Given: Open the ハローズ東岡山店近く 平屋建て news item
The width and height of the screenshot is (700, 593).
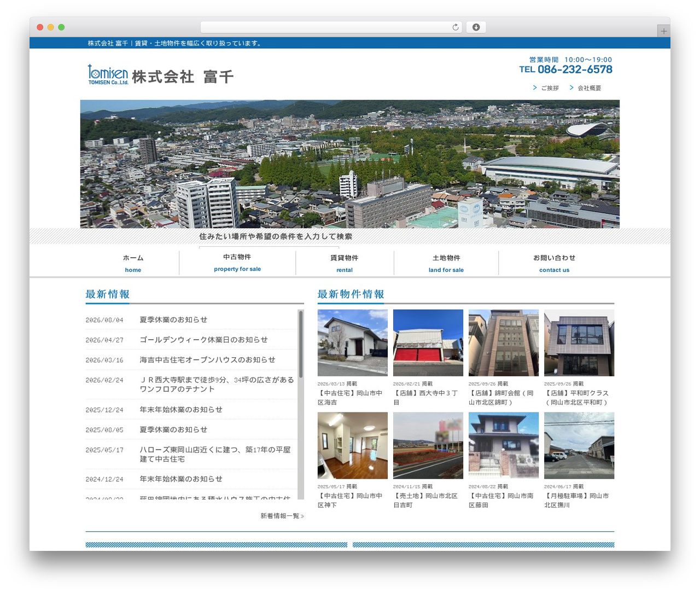Looking at the screenshot, I should tap(215, 455).
